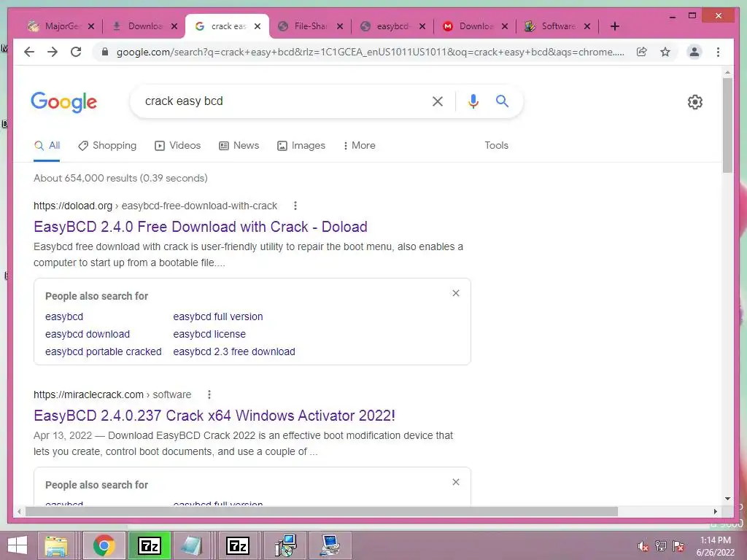The image size is (747, 560).
Task: Open the installer taskbar icon with computer and box
Action: pos(286,545)
